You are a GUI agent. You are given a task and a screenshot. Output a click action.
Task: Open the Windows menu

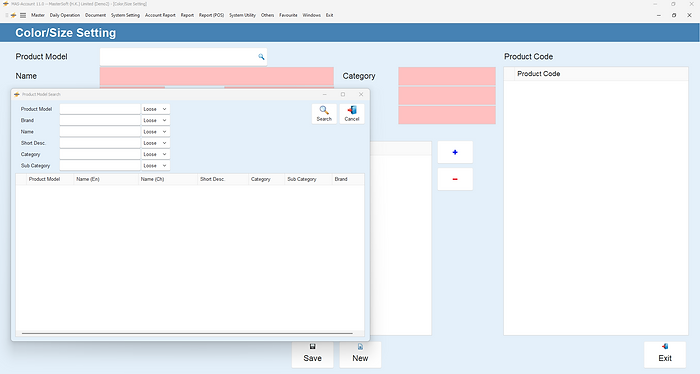coord(312,15)
